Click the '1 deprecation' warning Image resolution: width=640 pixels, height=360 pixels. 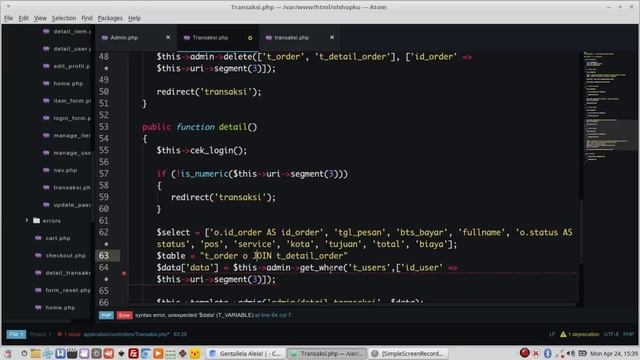[x=580, y=334]
